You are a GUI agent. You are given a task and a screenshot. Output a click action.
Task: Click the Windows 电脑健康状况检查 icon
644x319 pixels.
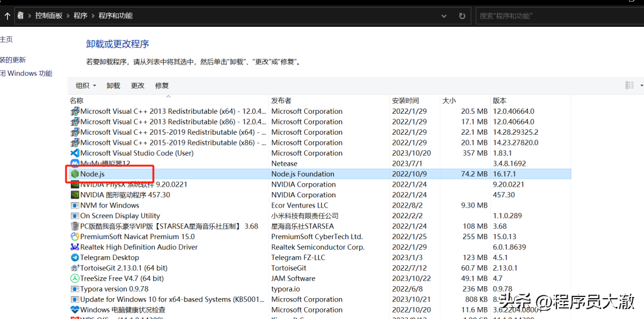(75, 310)
